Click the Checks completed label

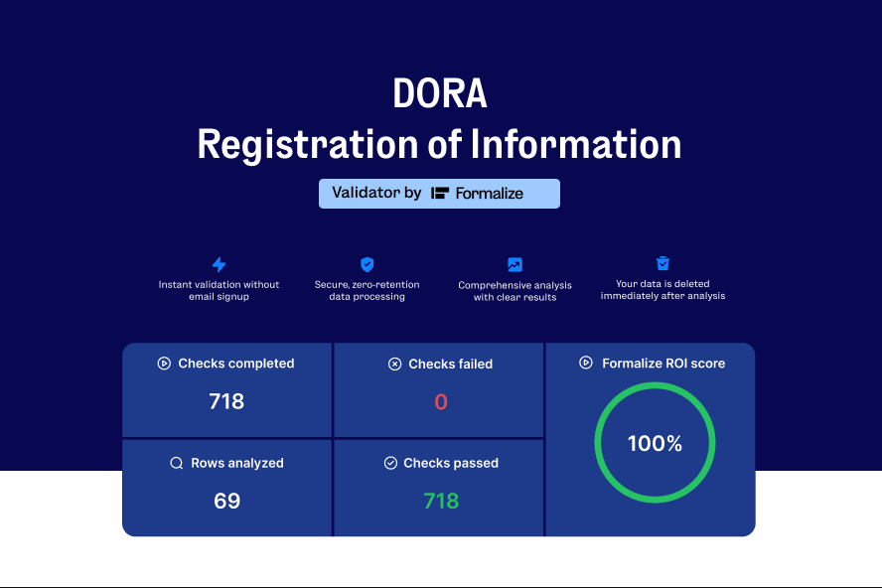(x=236, y=364)
